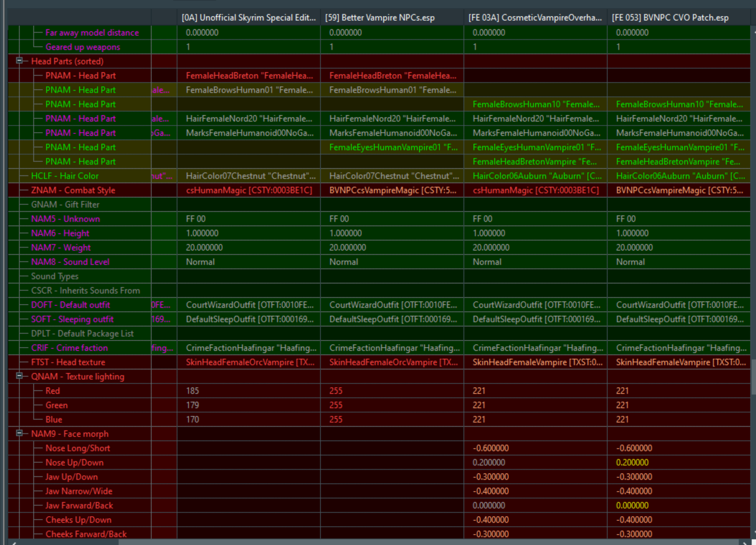Click FemaleBrowsHuman01 in Better Vampire NPCs column

point(393,90)
